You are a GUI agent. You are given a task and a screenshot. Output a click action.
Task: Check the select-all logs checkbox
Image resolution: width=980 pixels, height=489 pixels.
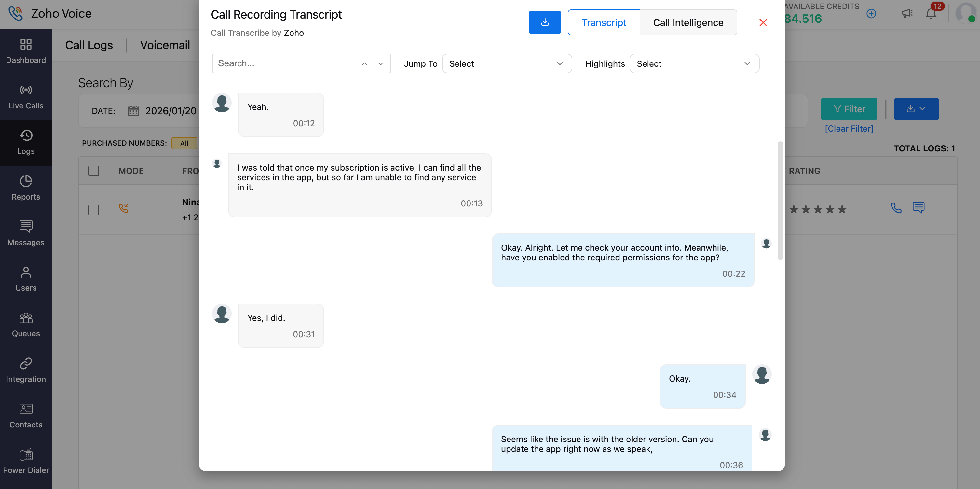(x=94, y=171)
